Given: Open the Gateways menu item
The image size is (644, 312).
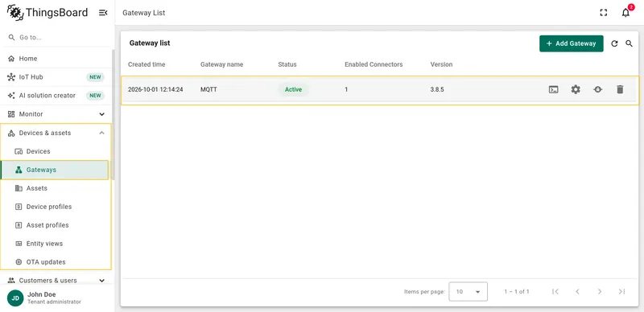Looking at the screenshot, I should pyautogui.click(x=55, y=170).
